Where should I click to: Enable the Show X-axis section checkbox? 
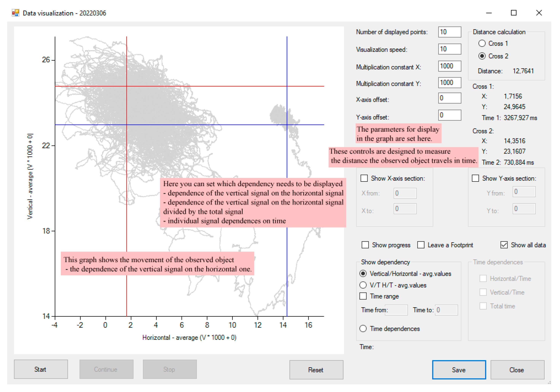[x=364, y=178]
